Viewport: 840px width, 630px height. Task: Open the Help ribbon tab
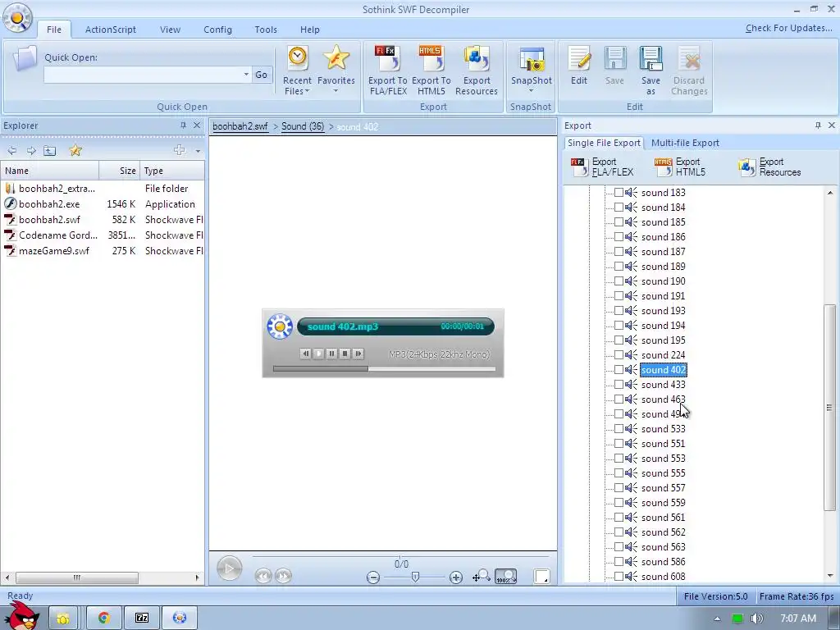309,30
